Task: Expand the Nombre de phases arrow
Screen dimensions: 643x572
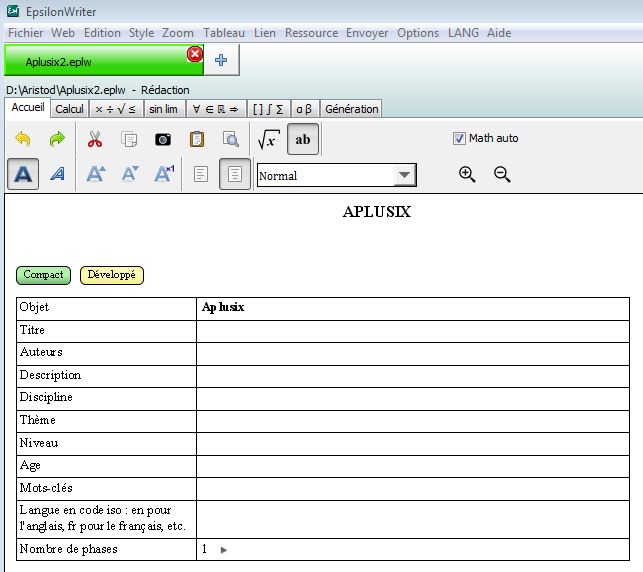Action: 223,550
